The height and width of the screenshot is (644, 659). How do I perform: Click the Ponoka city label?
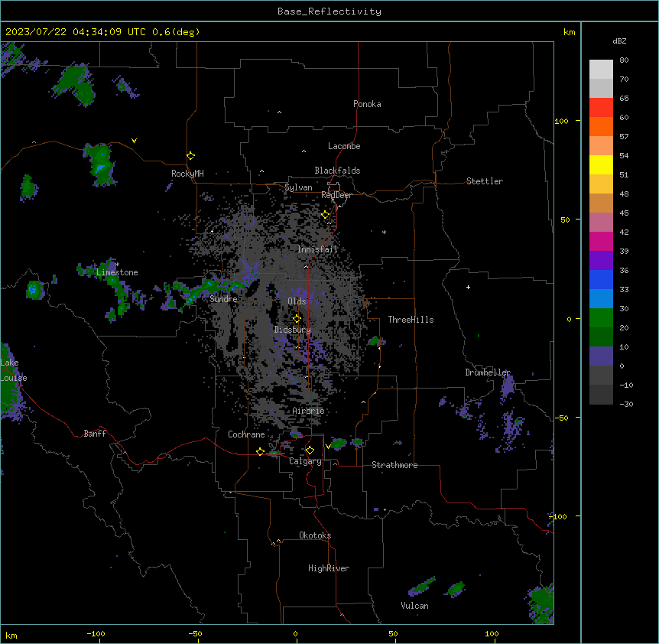tap(367, 104)
